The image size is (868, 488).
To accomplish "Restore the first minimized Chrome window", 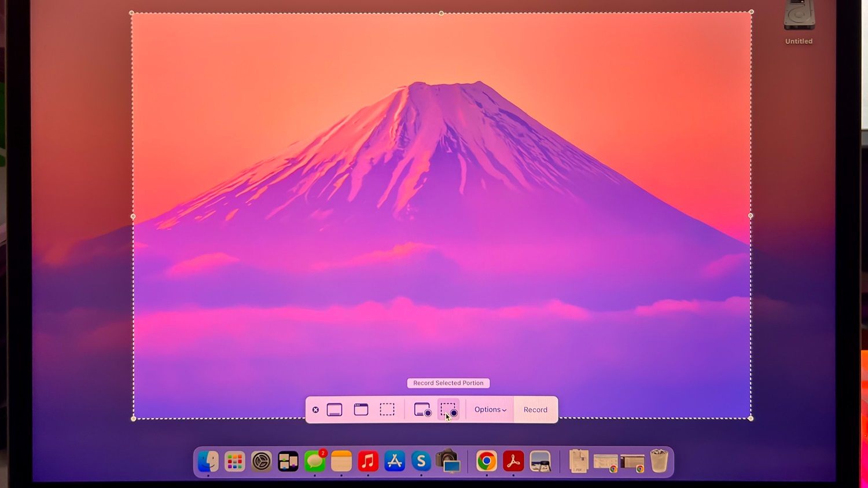I will point(605,463).
